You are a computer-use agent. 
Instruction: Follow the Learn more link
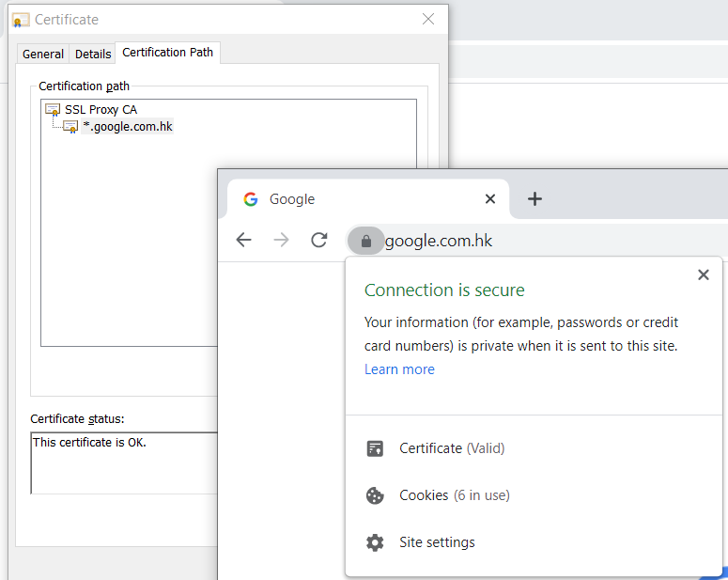pyautogui.click(x=399, y=369)
